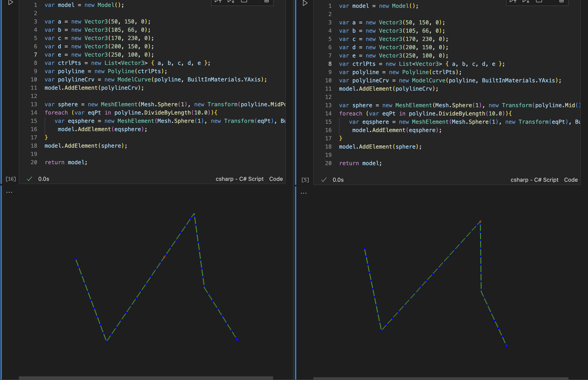Open the left cell output options menu
The image size is (588, 380).
9,192
